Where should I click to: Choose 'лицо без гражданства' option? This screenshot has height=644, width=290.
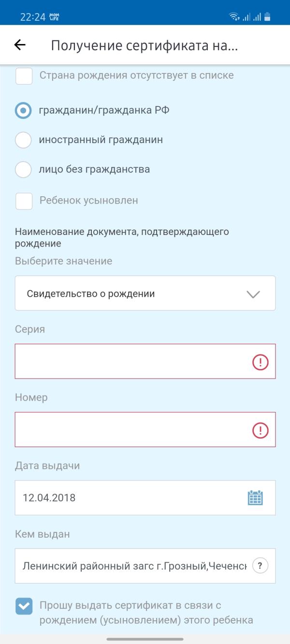tap(24, 170)
